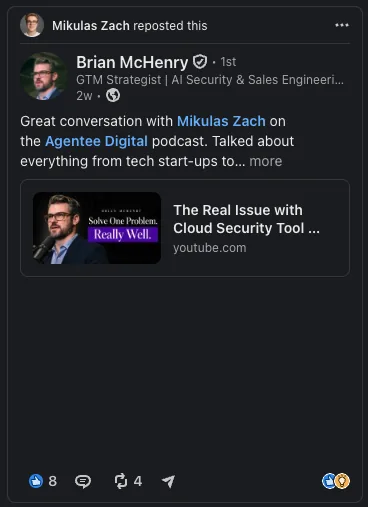Viewport: 368px width, 507px height.
Task: Open 'The Real Issue with Cloud Security Tool' title
Action: click(246, 219)
